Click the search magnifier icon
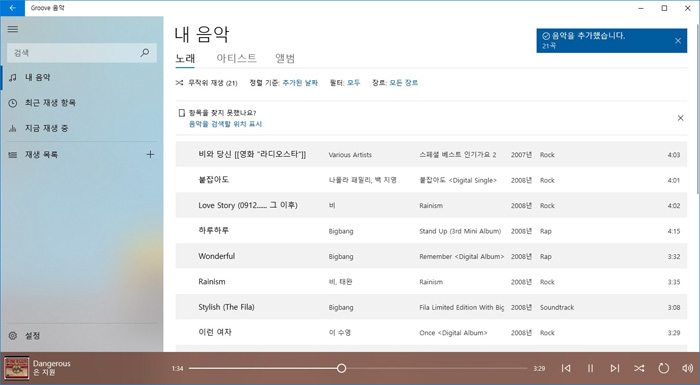The height and width of the screenshot is (385, 700). click(145, 53)
